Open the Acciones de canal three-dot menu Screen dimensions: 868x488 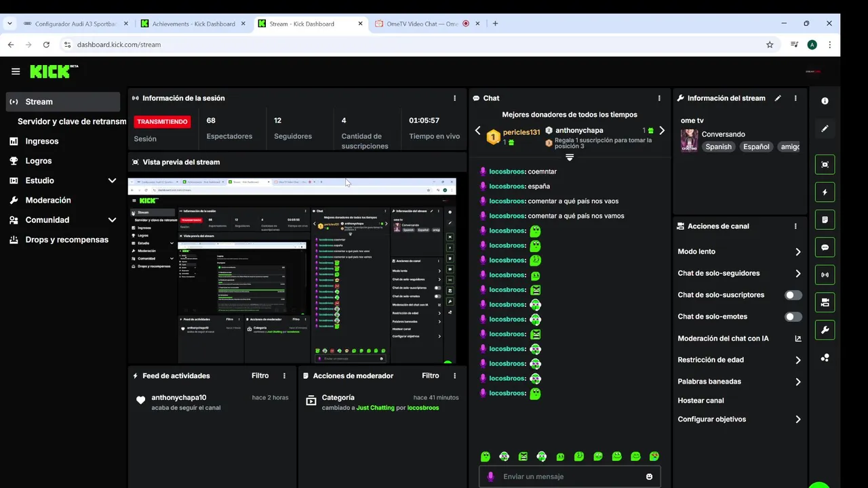tap(795, 226)
